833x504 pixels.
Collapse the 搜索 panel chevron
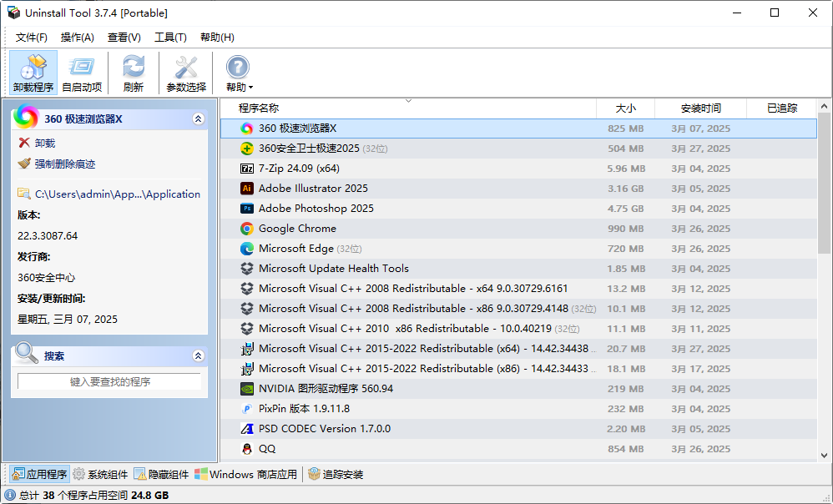point(198,355)
